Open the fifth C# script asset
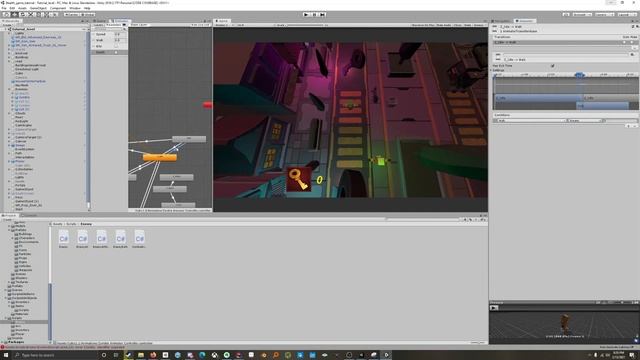The image size is (640, 360). point(139,239)
